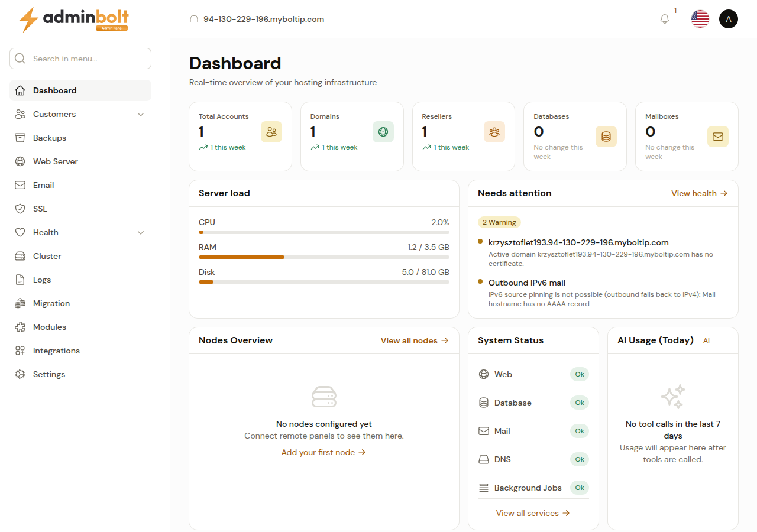Select the Health menu item
The image size is (757, 532).
tap(80, 232)
